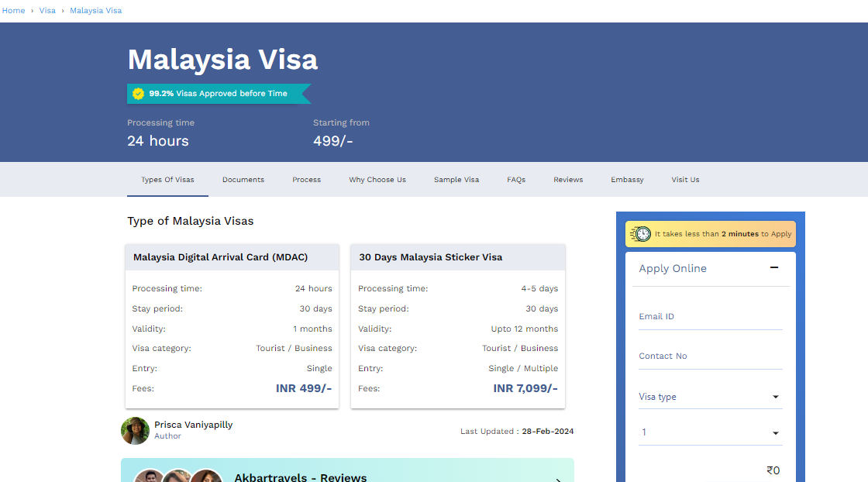The height and width of the screenshot is (482, 868).
Task: Go to the Process tab
Action: pos(307,180)
